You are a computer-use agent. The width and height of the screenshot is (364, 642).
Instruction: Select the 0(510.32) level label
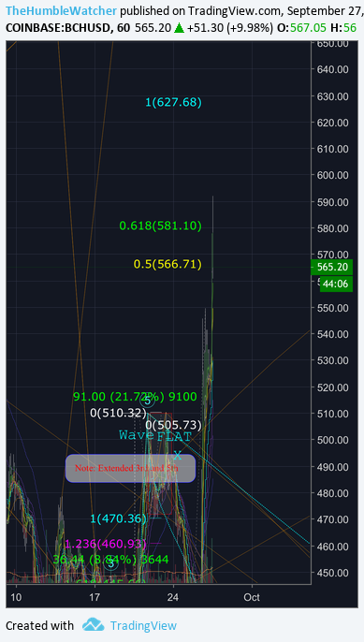coord(118,413)
